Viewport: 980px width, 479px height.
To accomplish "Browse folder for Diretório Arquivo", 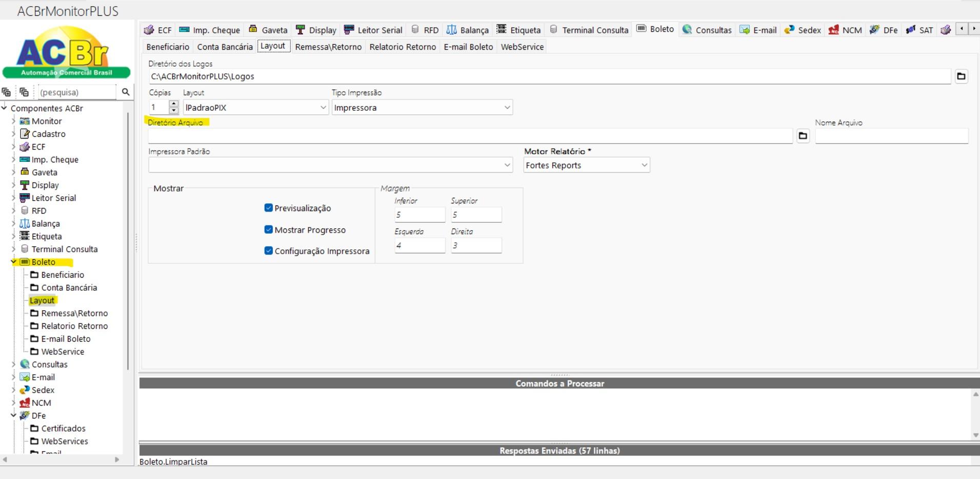I will point(803,136).
